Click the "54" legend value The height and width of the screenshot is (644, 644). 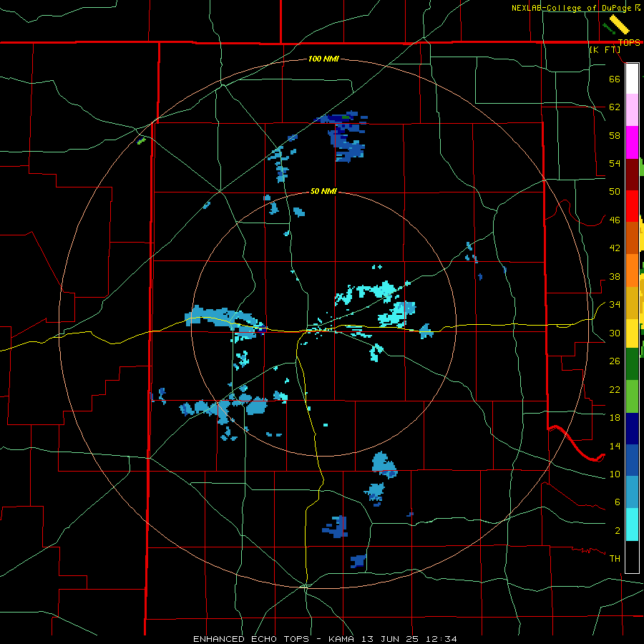[615, 163]
